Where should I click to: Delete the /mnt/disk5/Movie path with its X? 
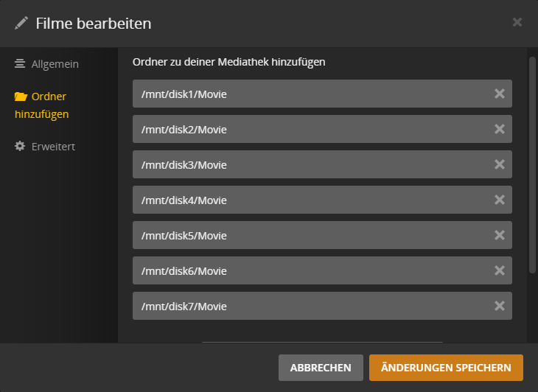[x=499, y=235]
